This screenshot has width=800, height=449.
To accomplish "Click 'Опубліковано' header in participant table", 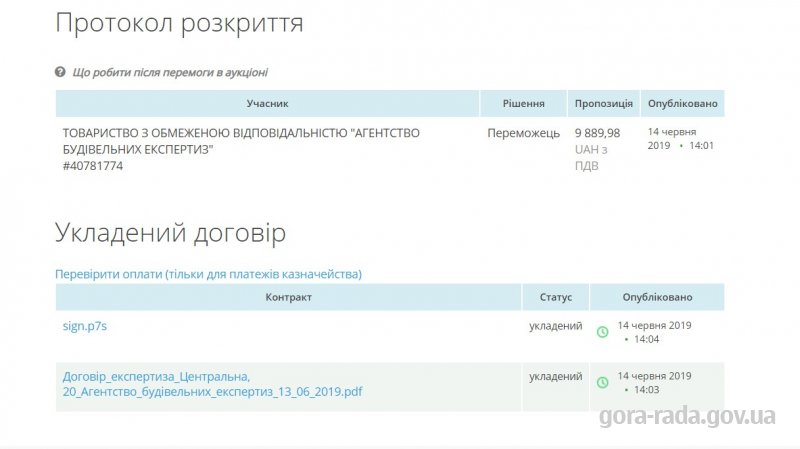I will [683, 104].
